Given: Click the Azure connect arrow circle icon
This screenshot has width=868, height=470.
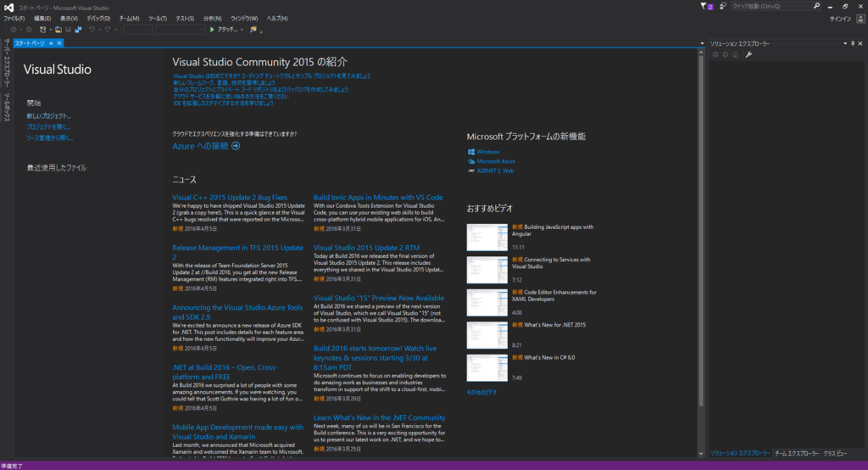Looking at the screenshot, I should tap(236, 146).
